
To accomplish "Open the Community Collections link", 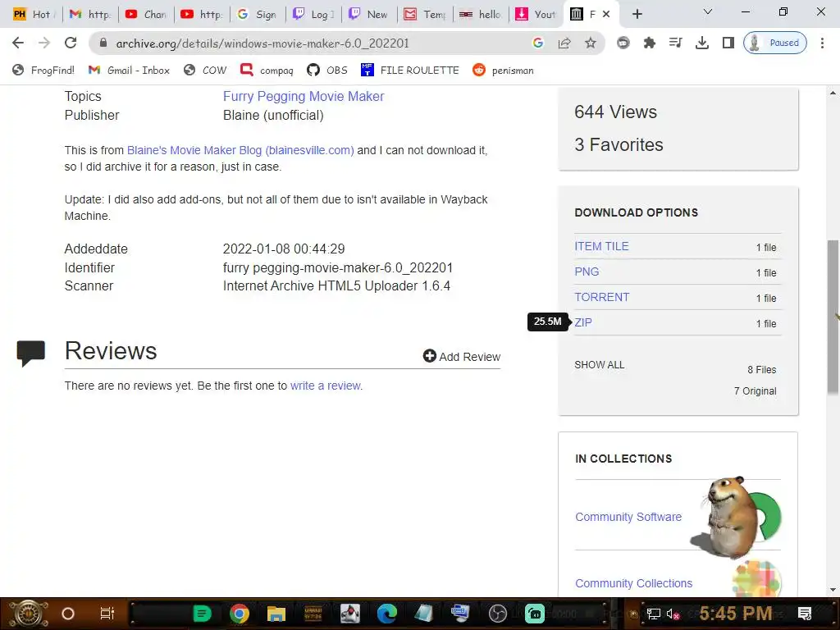I will coord(633,583).
